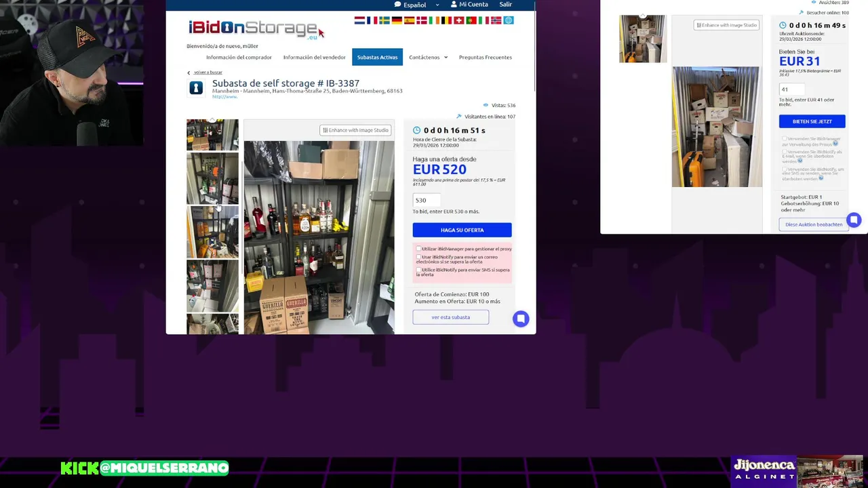
Task: Open Mi Cuenta account link
Action: click(473, 4)
